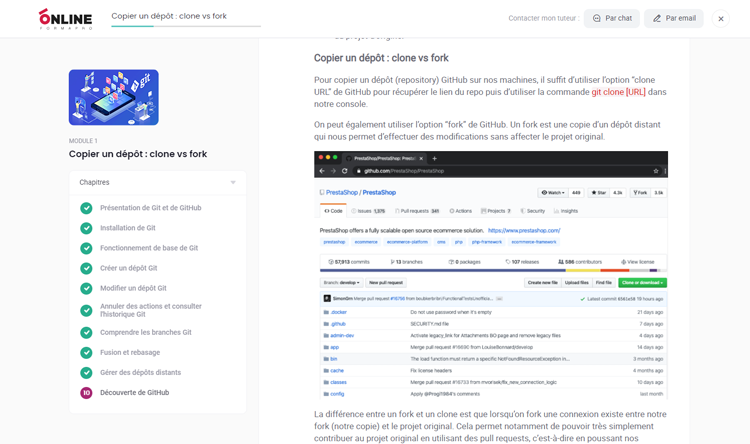This screenshot has height=444, width=750.
Task: Click the browser back arrow in the screenshot
Action: click(322, 171)
